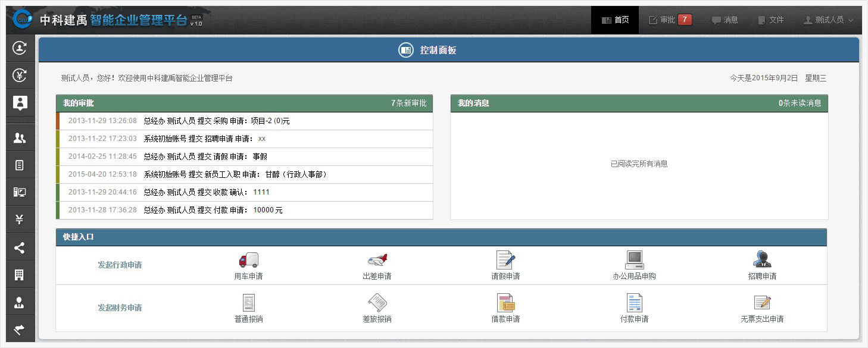Open approval row 采购 申请: 项目-2
The height and width of the screenshot is (348, 868).
245,121
